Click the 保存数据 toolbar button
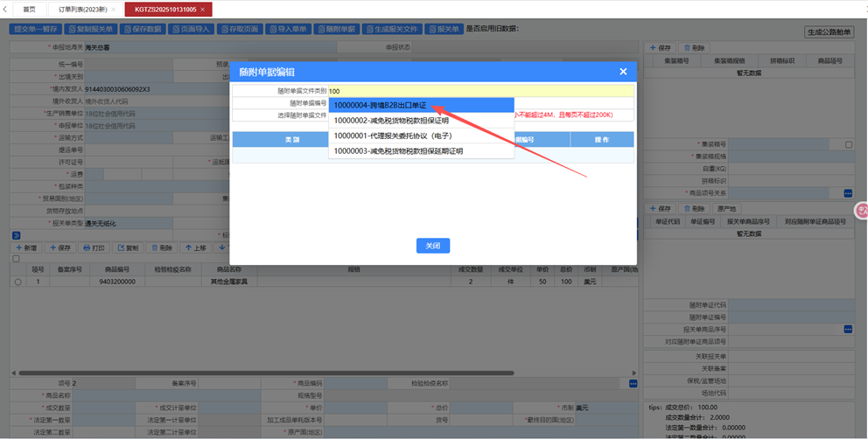Viewport: 868px width, 439px height. tap(143, 29)
